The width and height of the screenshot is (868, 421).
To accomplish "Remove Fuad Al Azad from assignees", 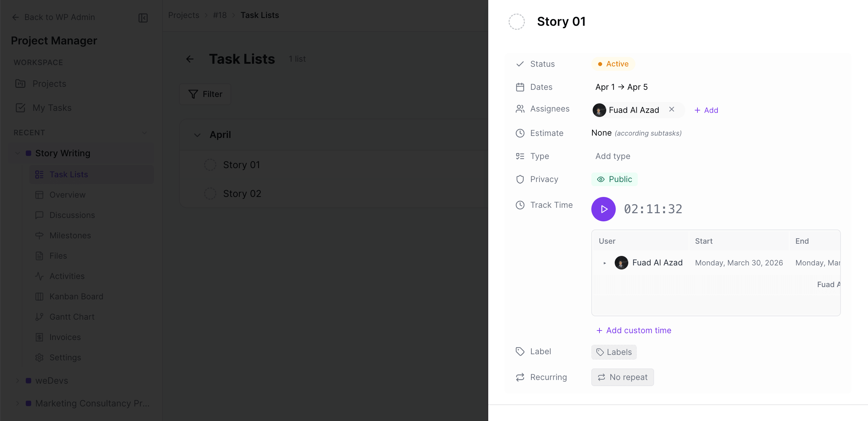I will [672, 109].
